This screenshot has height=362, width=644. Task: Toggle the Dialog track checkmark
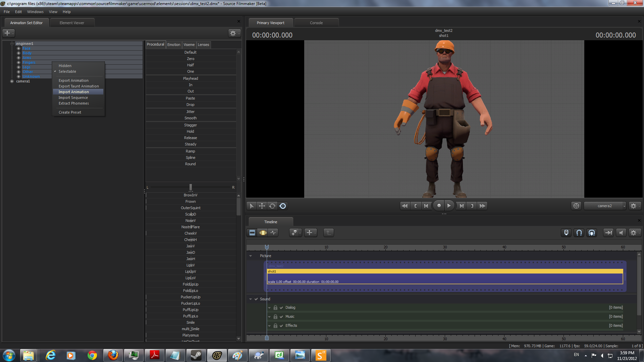[x=281, y=308]
